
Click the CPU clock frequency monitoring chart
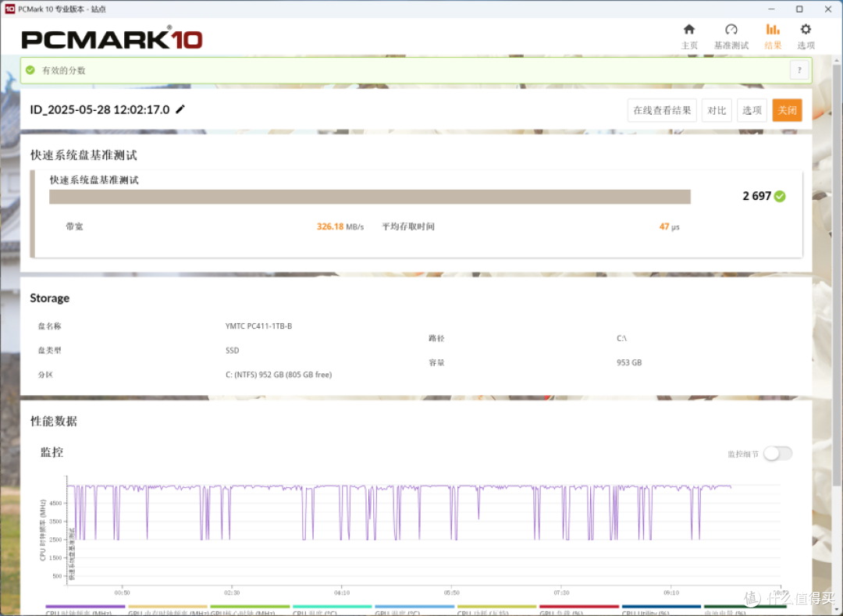coord(424,529)
